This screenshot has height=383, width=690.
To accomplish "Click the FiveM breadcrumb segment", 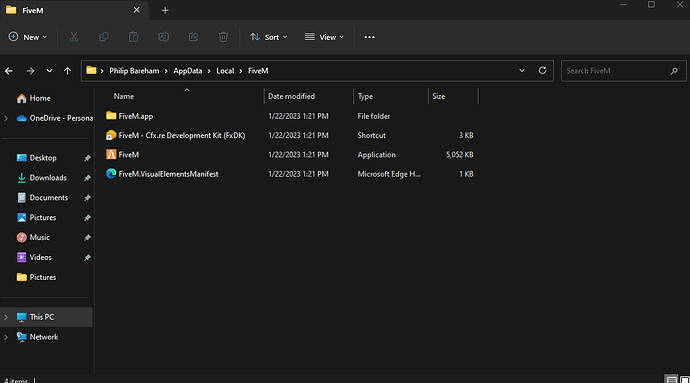I will pyautogui.click(x=258, y=71).
